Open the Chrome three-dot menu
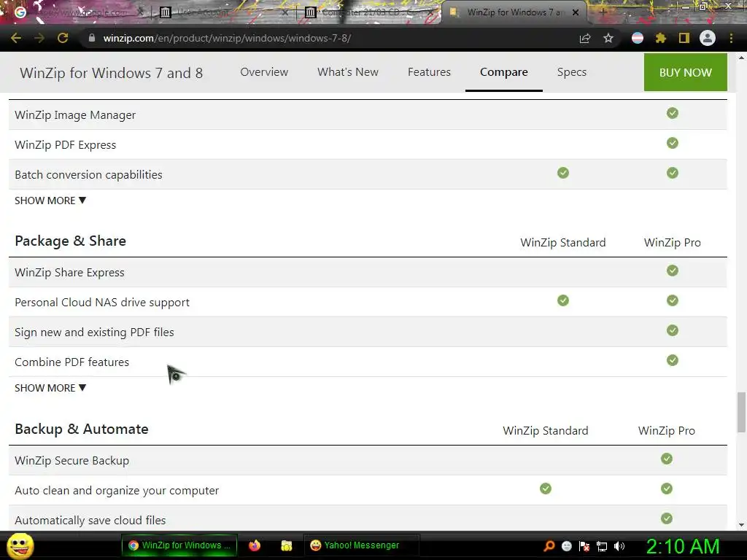 point(731,38)
